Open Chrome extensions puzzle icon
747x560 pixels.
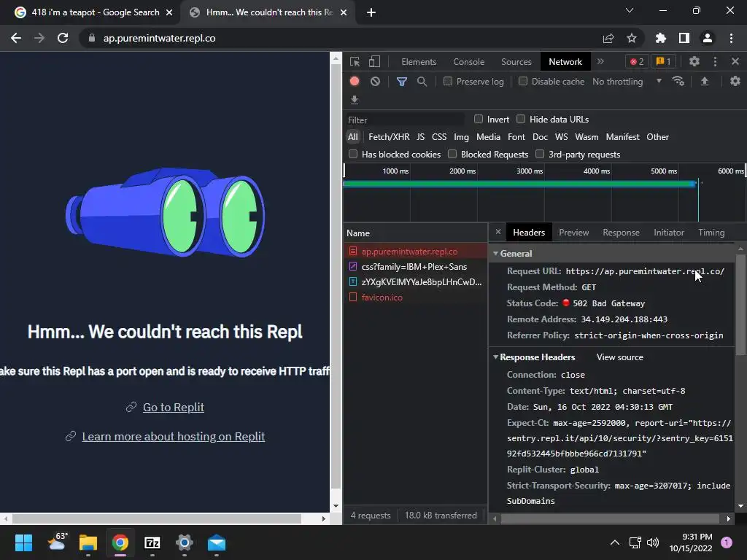(660, 38)
